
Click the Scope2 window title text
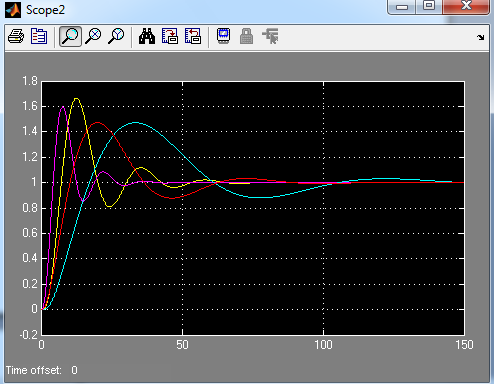pyautogui.click(x=45, y=10)
